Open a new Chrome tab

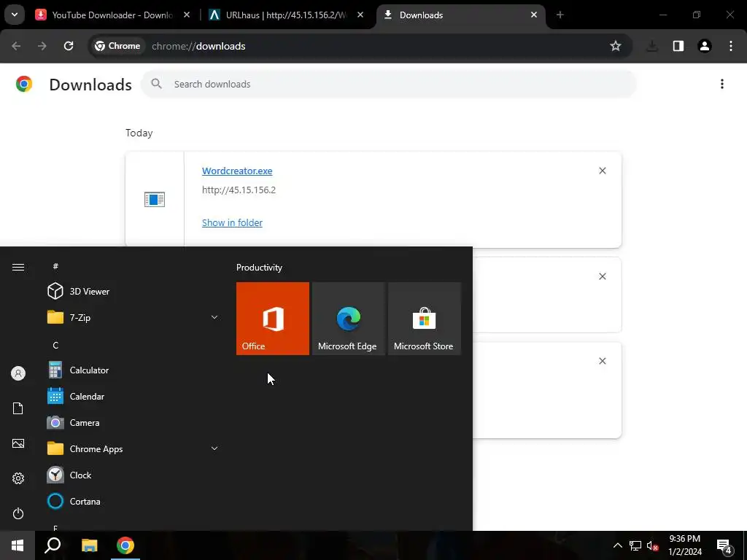coord(560,15)
